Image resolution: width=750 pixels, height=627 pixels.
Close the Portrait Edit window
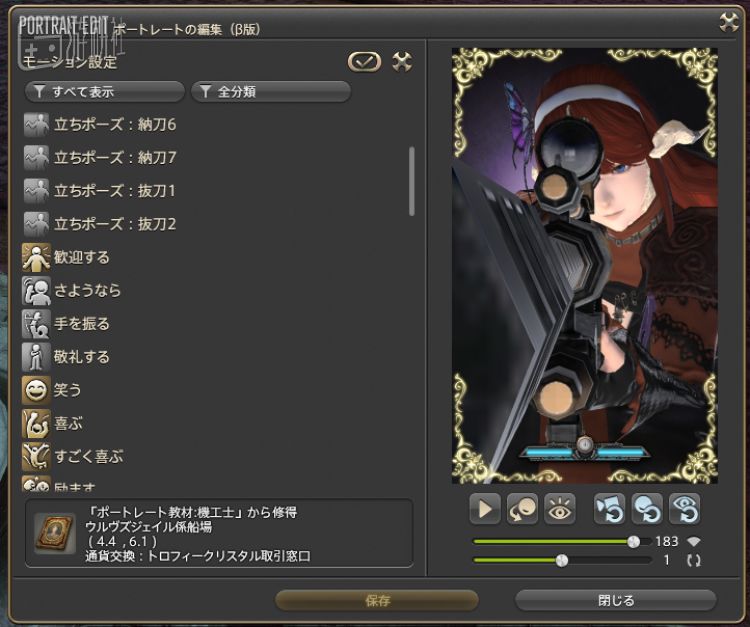tap(728, 22)
